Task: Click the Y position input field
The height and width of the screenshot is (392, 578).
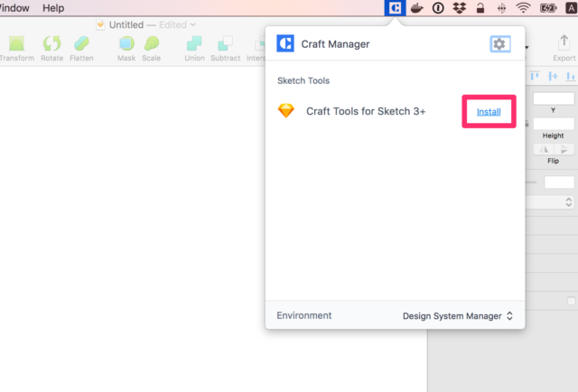Action: [554, 98]
